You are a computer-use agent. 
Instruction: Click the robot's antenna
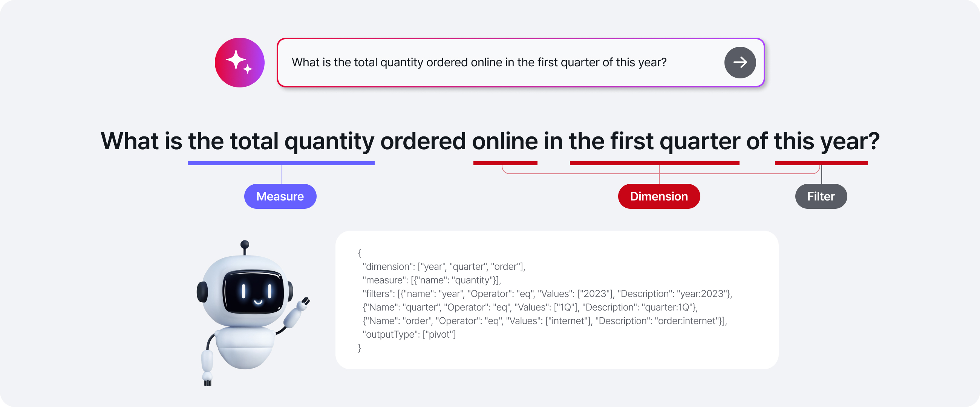(245, 248)
